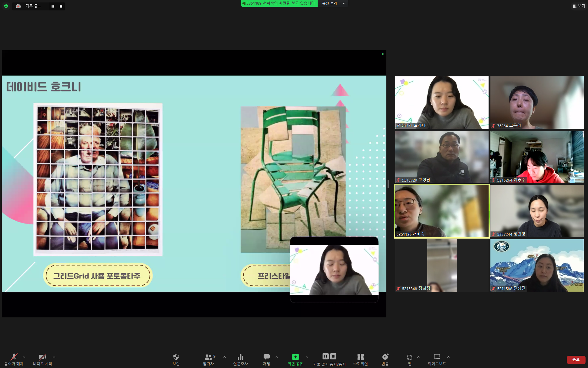The width and height of the screenshot is (588, 368).
Task: Click the 기록 중... recording status text
Action: (x=33, y=6)
